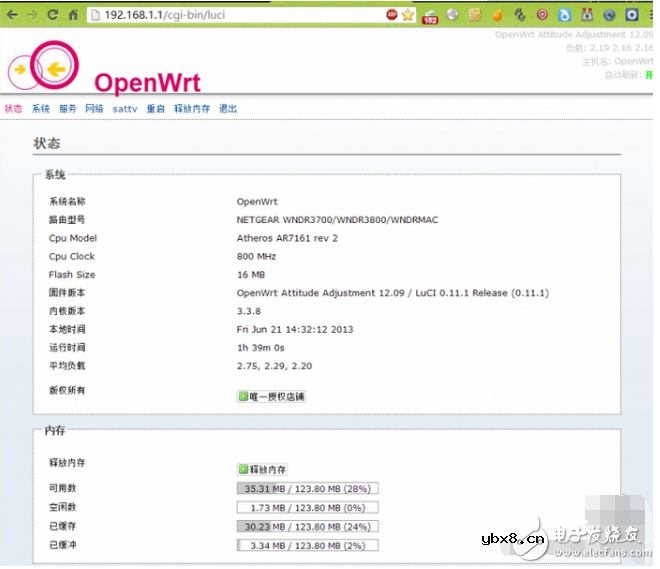This screenshot has width=660, height=569.
Task: Open the 网络 menu
Action: [x=94, y=109]
